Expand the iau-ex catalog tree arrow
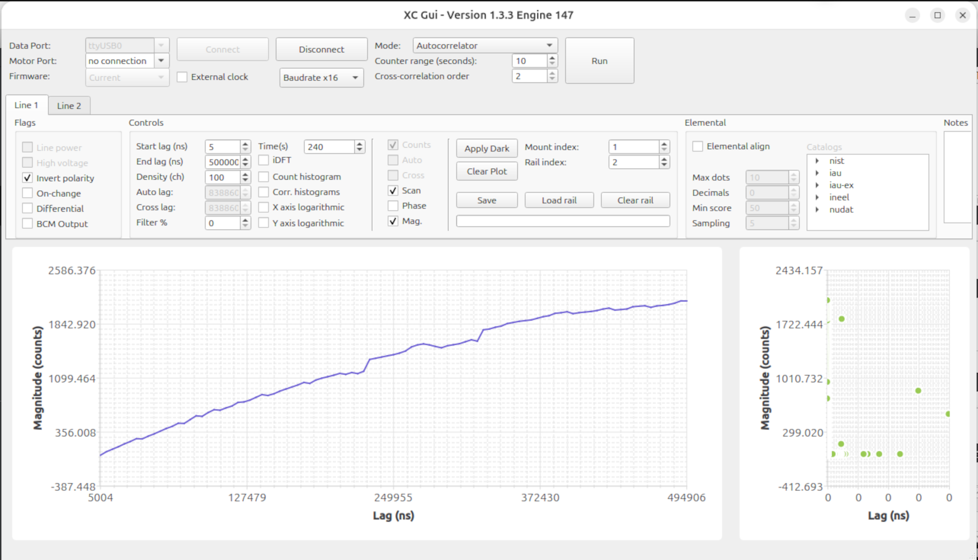The height and width of the screenshot is (560, 978). [x=817, y=185]
